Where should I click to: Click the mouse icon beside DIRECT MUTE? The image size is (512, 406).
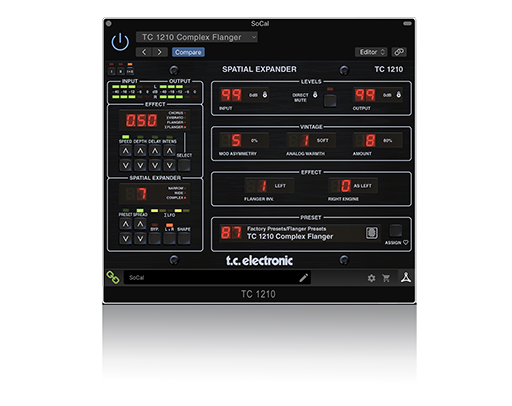(x=315, y=95)
